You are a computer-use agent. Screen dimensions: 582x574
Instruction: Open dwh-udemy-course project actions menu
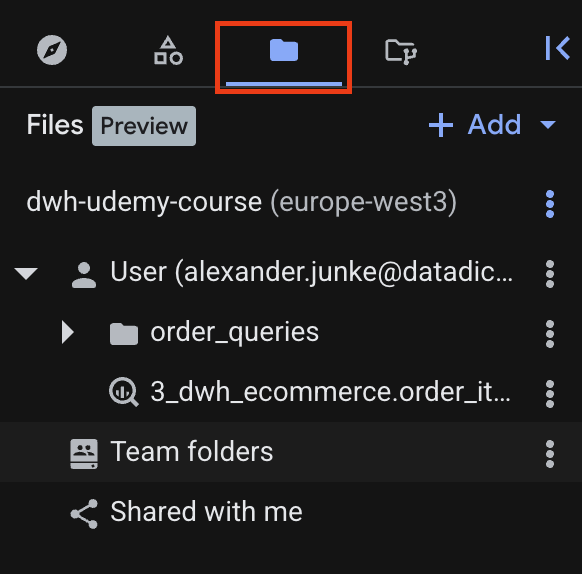click(x=550, y=204)
